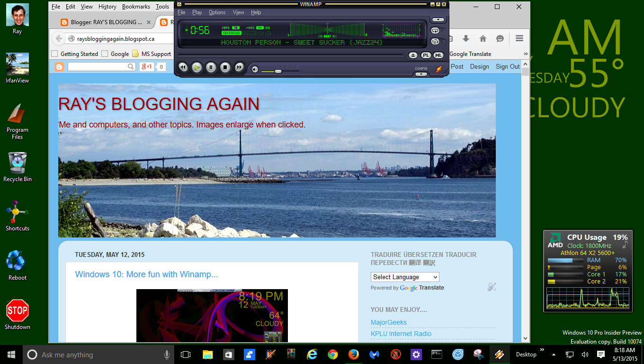This screenshot has width=644, height=364.
Task: Open Firefox Bookmarks menu
Action: point(136,7)
